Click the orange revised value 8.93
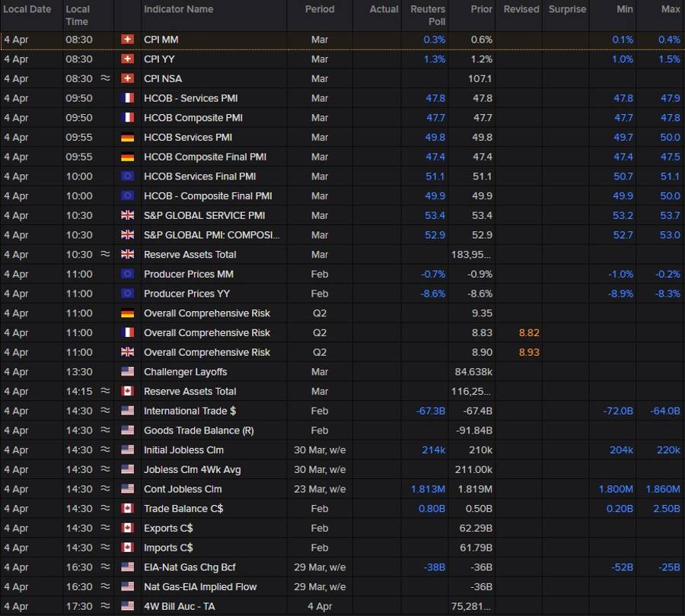Screen dimensions: 685x616 530,352
